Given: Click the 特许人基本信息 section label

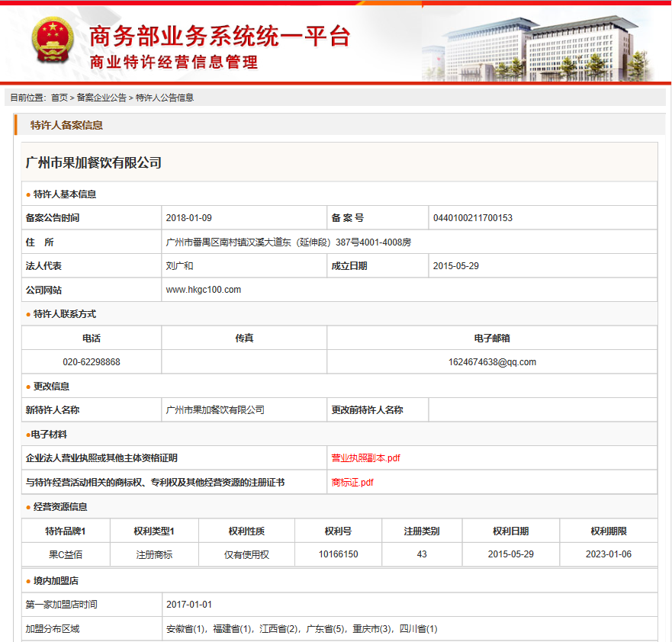Looking at the screenshot, I should pyautogui.click(x=65, y=194).
